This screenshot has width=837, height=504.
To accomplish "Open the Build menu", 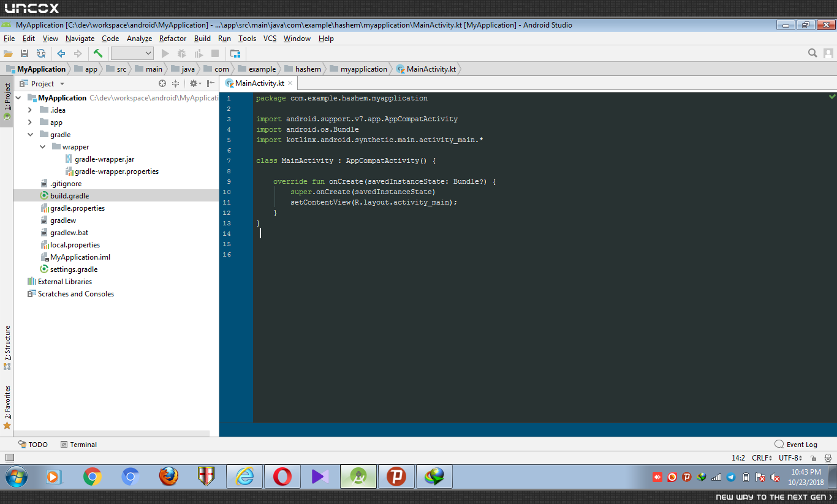I will [x=202, y=39].
